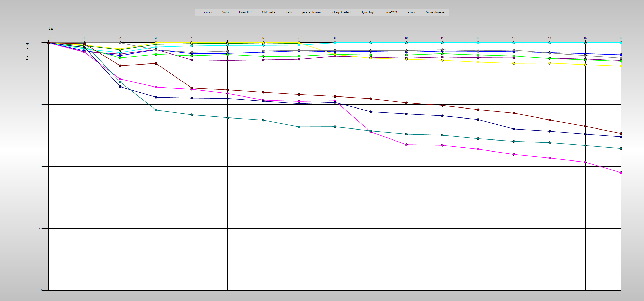Screen dimensions: 644x301
Task: Click the lap 7 axis label
Action: click(299, 38)
